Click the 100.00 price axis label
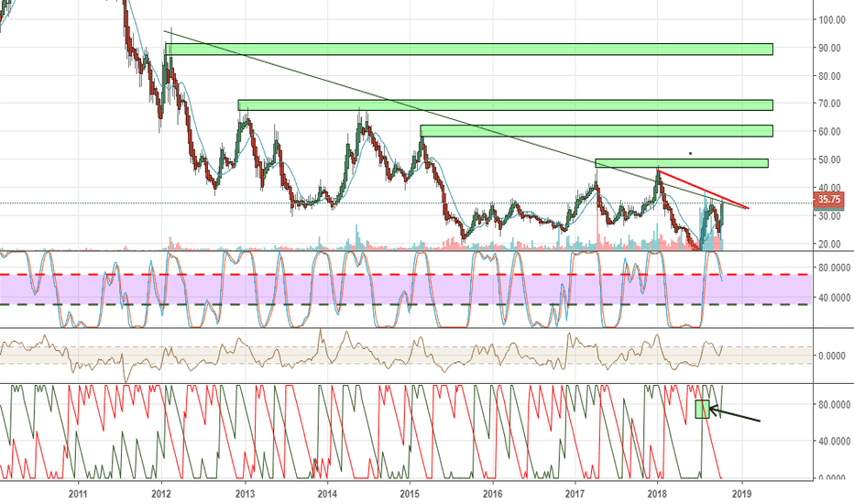The height and width of the screenshot is (504, 854). [x=831, y=20]
